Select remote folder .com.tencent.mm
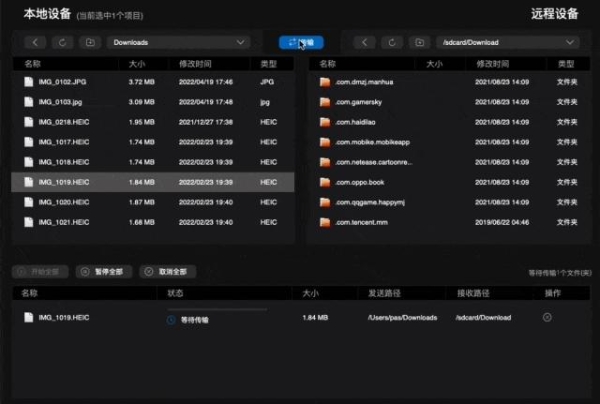 (x=450, y=222)
